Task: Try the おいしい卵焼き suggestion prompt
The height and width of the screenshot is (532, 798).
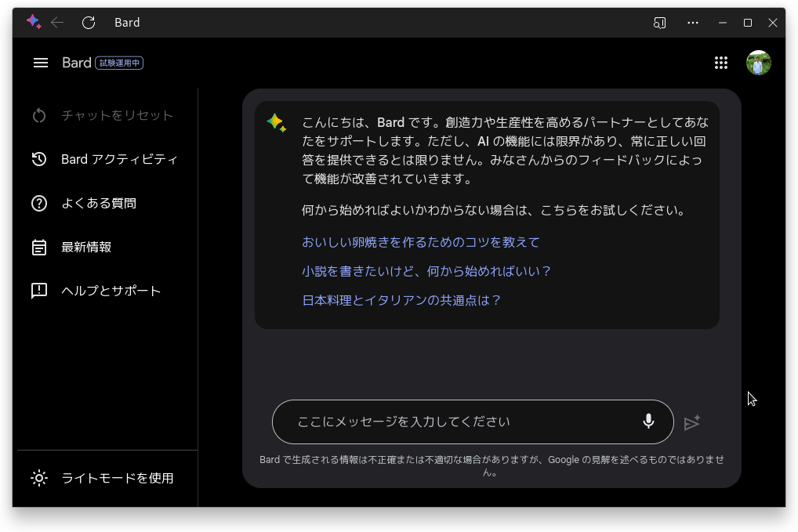Action: coord(420,242)
